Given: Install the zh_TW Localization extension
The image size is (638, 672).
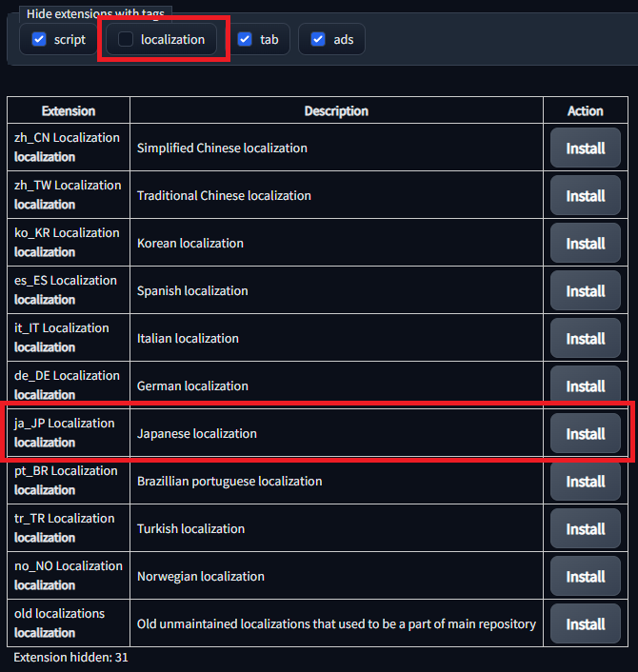Looking at the screenshot, I should pos(586,196).
